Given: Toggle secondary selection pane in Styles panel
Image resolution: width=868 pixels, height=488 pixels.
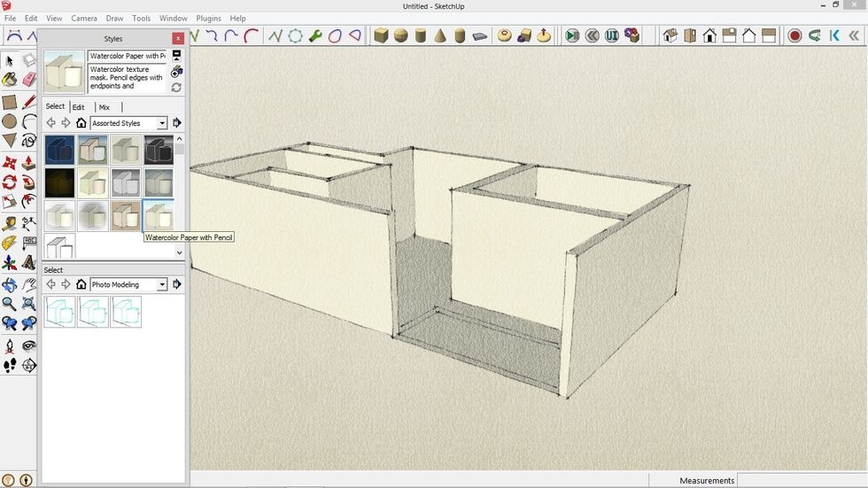Looking at the screenshot, I should tap(176, 55).
